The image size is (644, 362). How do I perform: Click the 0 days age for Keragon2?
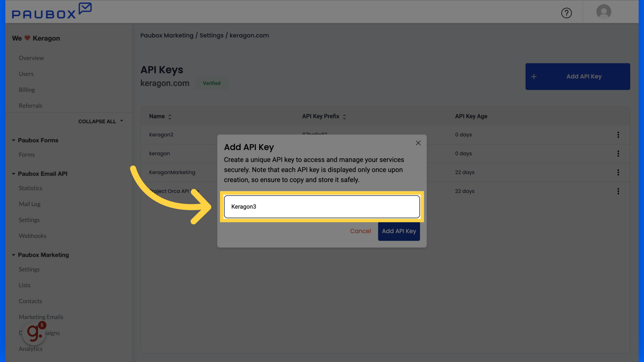(x=463, y=135)
